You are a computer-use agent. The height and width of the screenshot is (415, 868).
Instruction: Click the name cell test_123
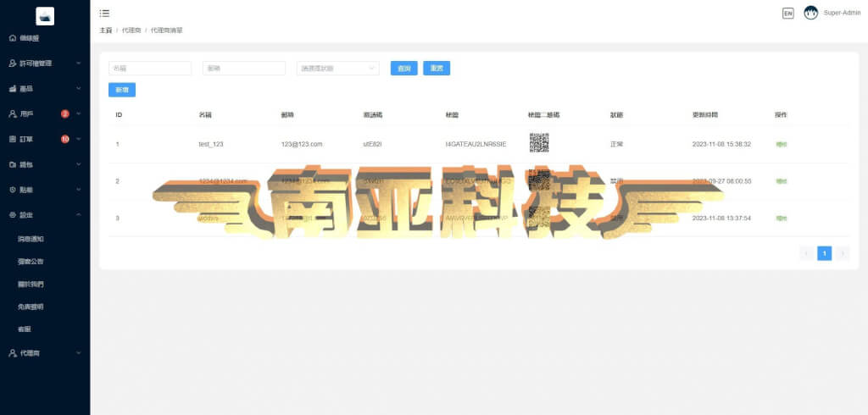tap(211, 144)
